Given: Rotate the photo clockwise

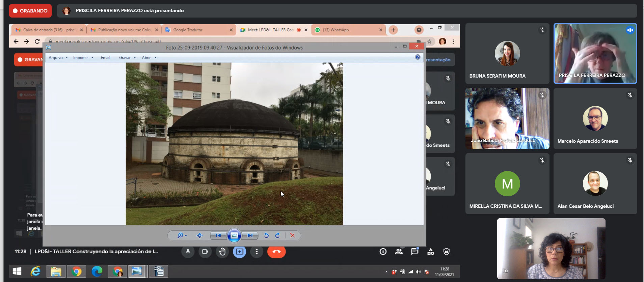Looking at the screenshot, I should [277, 235].
